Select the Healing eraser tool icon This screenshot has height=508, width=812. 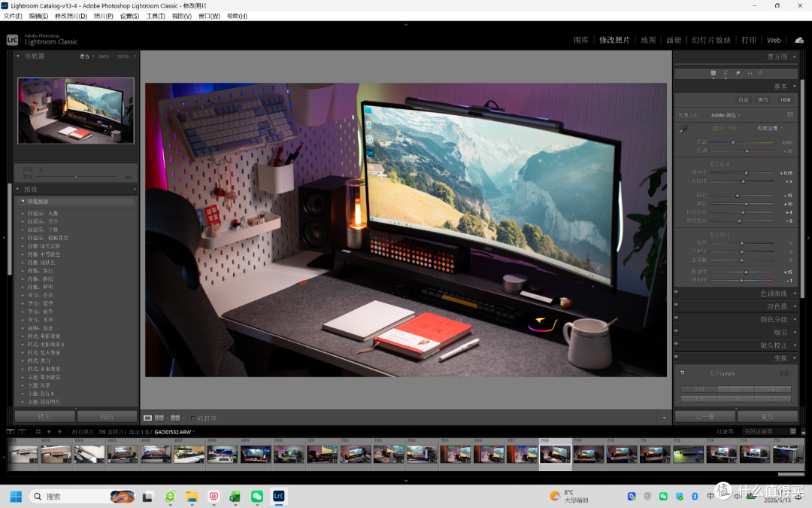pos(738,73)
